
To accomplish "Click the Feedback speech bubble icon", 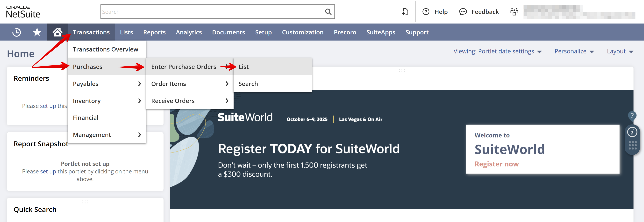I will (463, 12).
